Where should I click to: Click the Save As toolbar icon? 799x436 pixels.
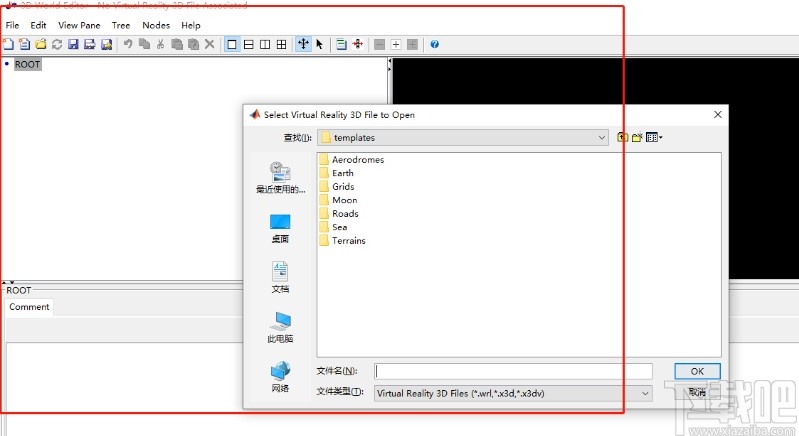click(90, 44)
